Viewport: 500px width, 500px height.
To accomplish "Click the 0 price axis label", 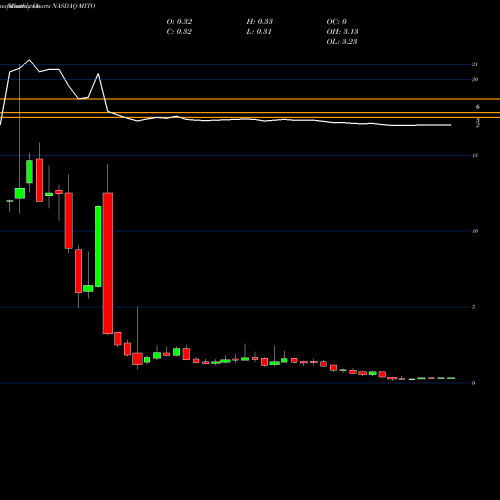I will click(x=473, y=383).
